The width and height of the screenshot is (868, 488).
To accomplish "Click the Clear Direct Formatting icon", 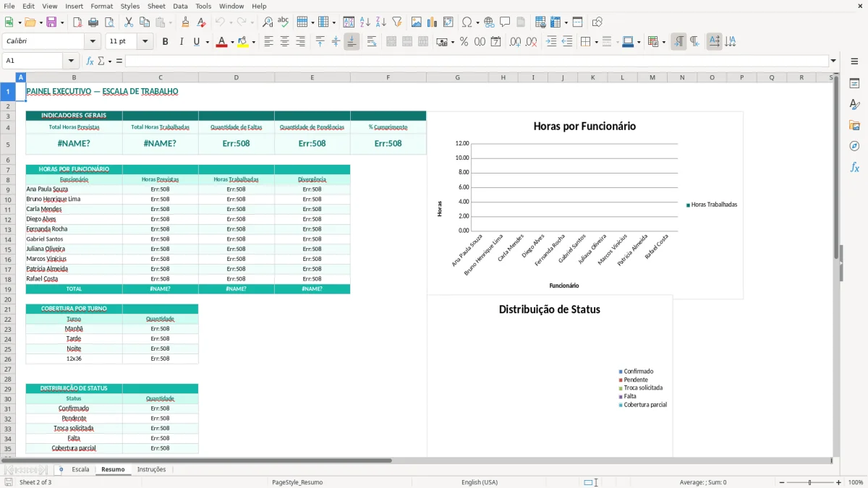I will pos(201,22).
